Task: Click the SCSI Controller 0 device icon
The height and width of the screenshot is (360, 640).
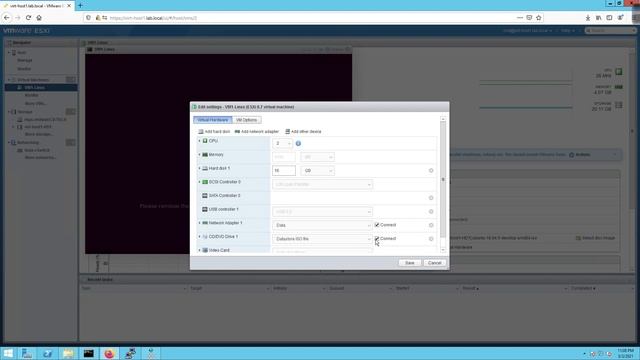Action: [205, 182]
